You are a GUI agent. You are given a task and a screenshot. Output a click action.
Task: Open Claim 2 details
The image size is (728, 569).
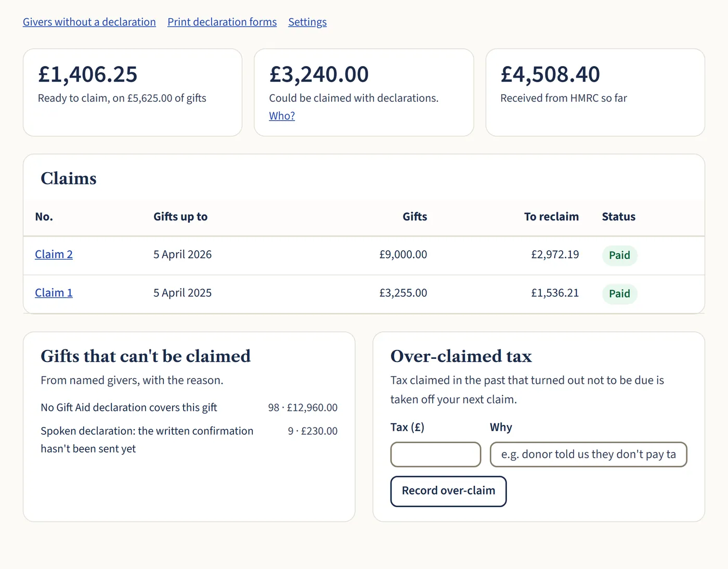point(54,254)
